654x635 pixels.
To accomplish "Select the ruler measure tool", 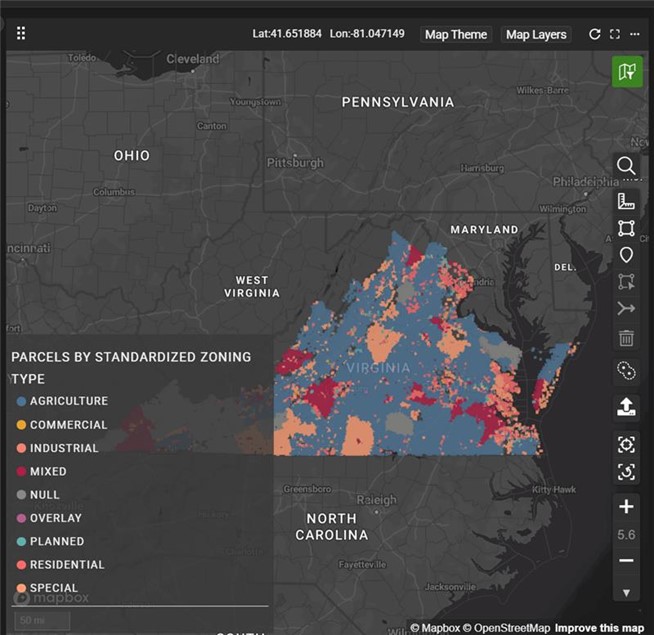I will point(626,201).
